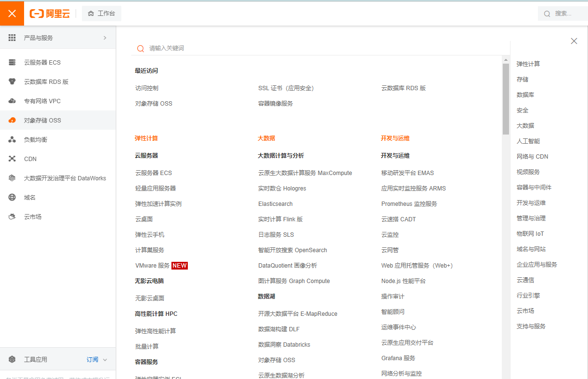Screen dimensions: 588x379
Task: Jump to 物联网 IoT category in right index
Action: [530, 233]
